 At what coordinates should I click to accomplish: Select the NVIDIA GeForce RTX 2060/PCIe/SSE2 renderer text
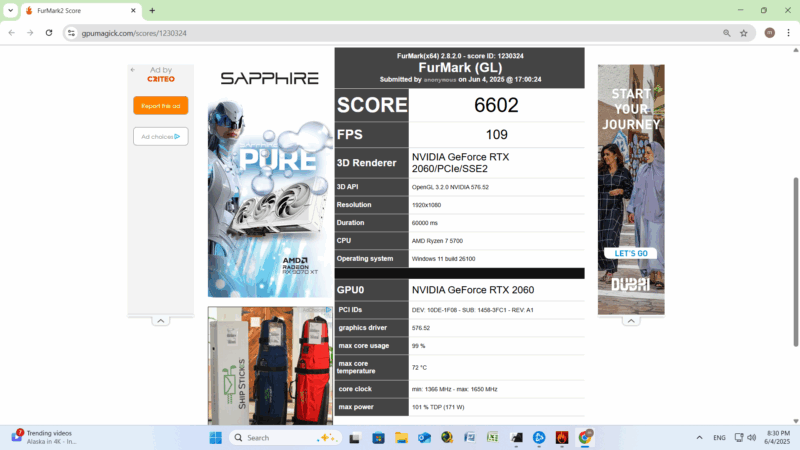pos(460,163)
